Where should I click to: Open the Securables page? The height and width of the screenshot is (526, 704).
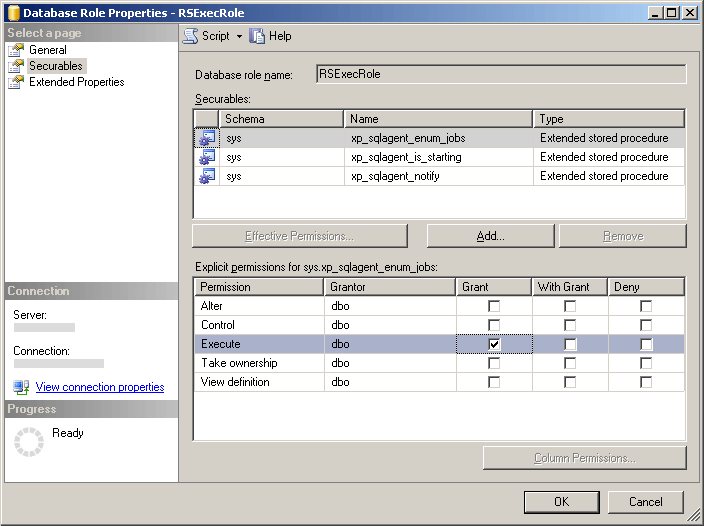click(56, 66)
